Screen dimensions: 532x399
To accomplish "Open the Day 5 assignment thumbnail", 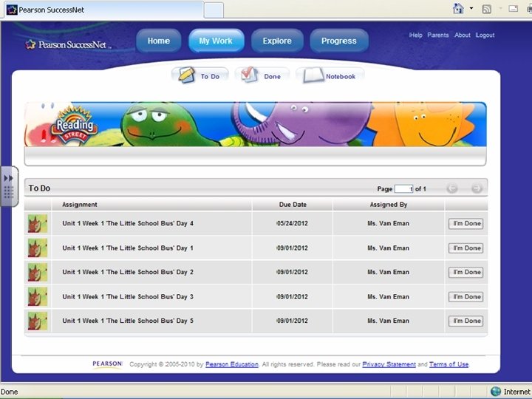I will click(38, 321).
